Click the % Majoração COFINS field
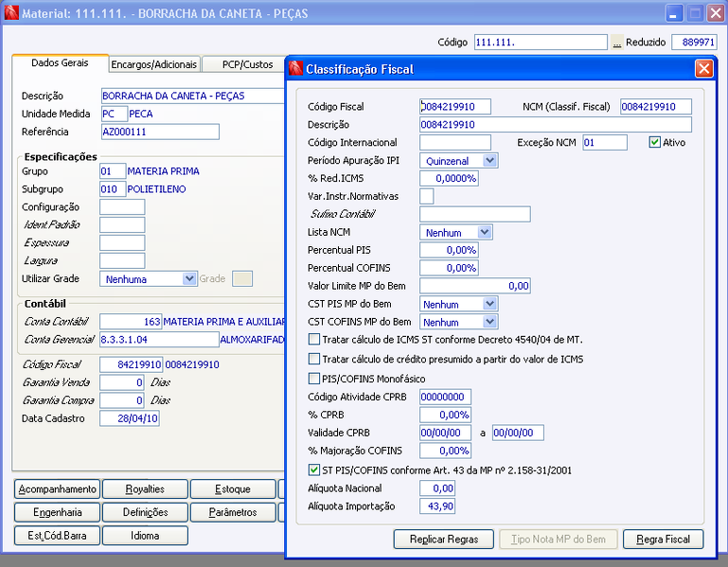 445,451
